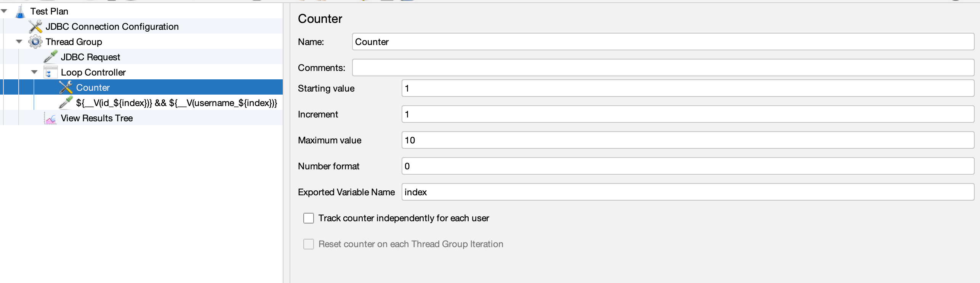Screen dimensions: 980x283
Task: Click the Loop Controller icon
Action: pyautogui.click(x=50, y=72)
